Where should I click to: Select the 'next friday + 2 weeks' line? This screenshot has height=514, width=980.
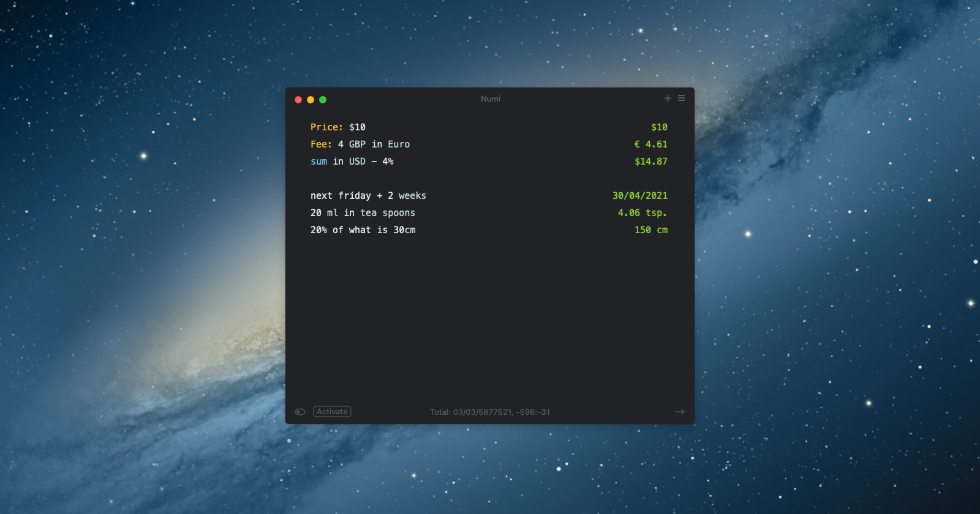tap(368, 196)
